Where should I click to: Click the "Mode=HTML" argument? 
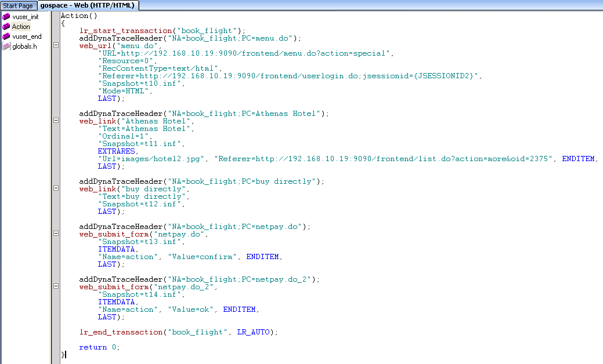click(x=123, y=91)
